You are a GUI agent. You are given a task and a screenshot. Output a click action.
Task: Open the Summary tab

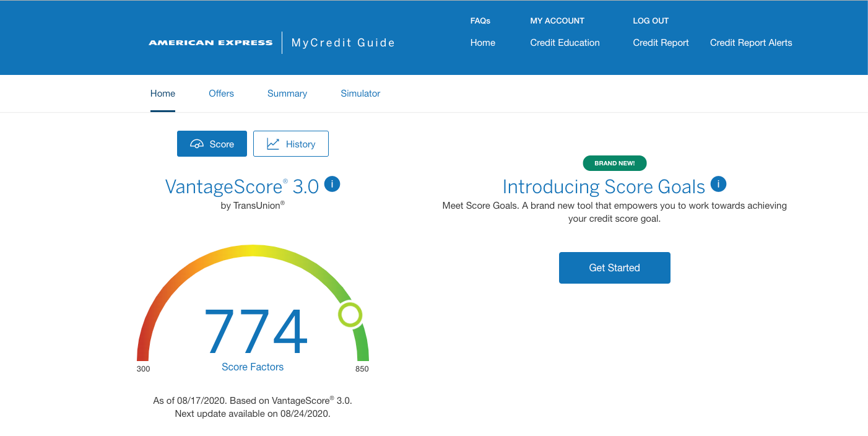[287, 94]
